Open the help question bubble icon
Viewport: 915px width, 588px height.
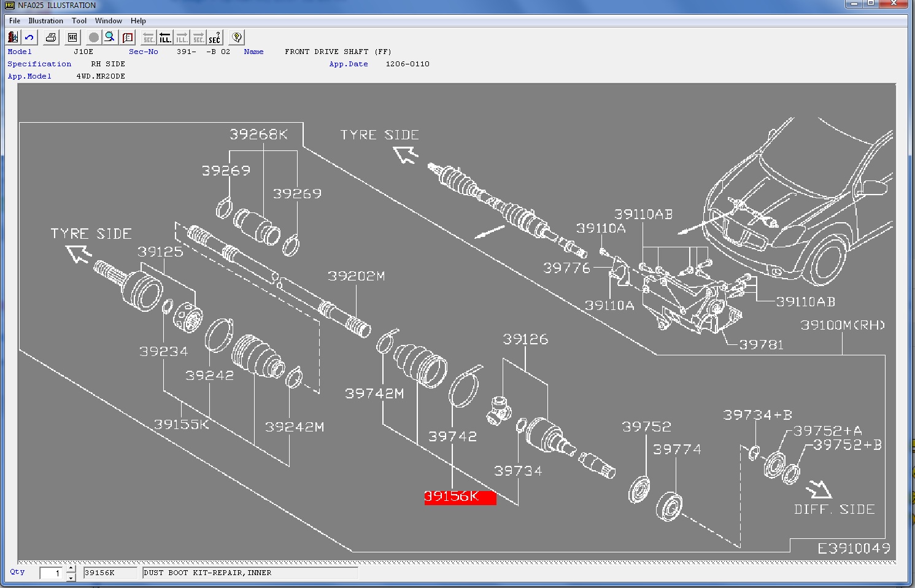coord(237,37)
